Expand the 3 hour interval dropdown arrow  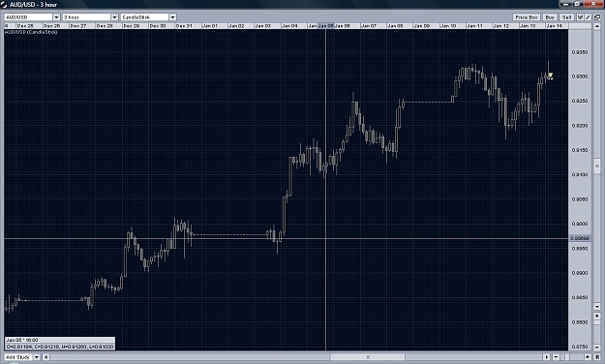pyautogui.click(x=114, y=17)
